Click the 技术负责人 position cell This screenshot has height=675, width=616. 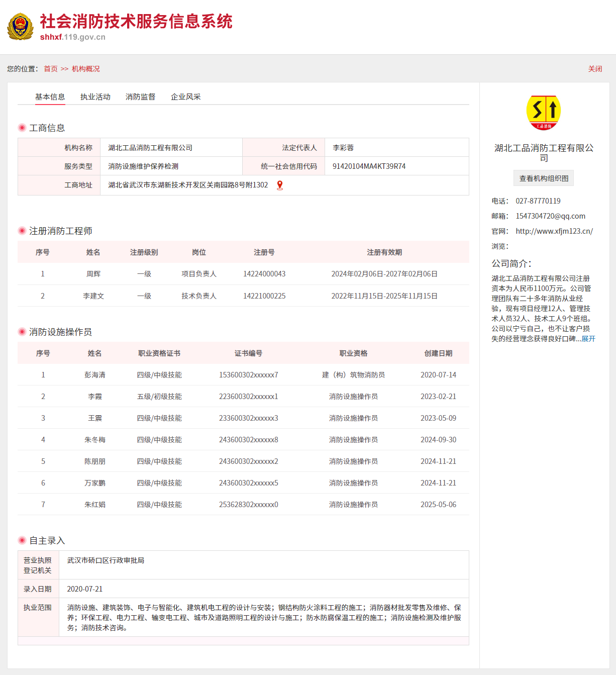tap(199, 296)
